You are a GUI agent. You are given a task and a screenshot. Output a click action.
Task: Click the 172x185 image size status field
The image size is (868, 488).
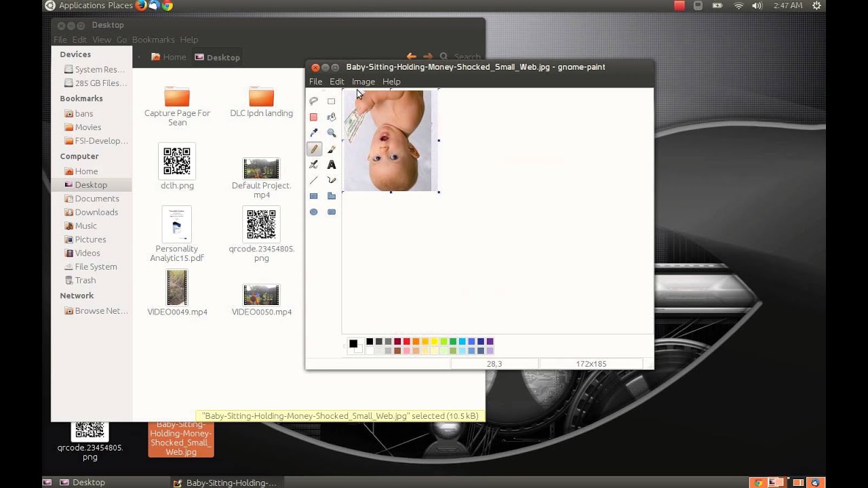pos(591,364)
